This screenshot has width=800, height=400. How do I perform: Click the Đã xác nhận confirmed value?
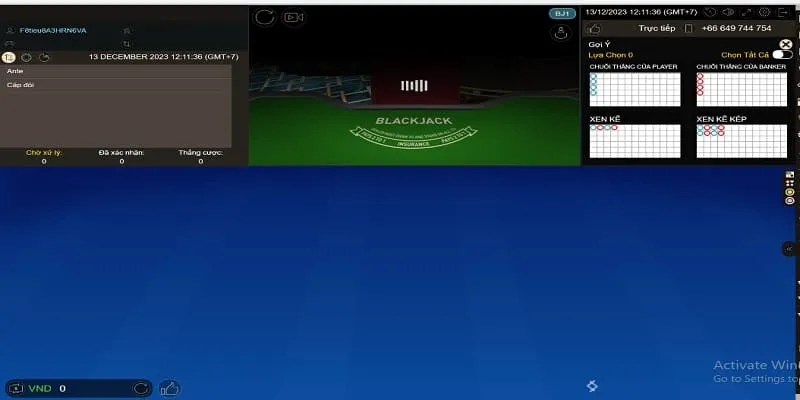coord(121,161)
